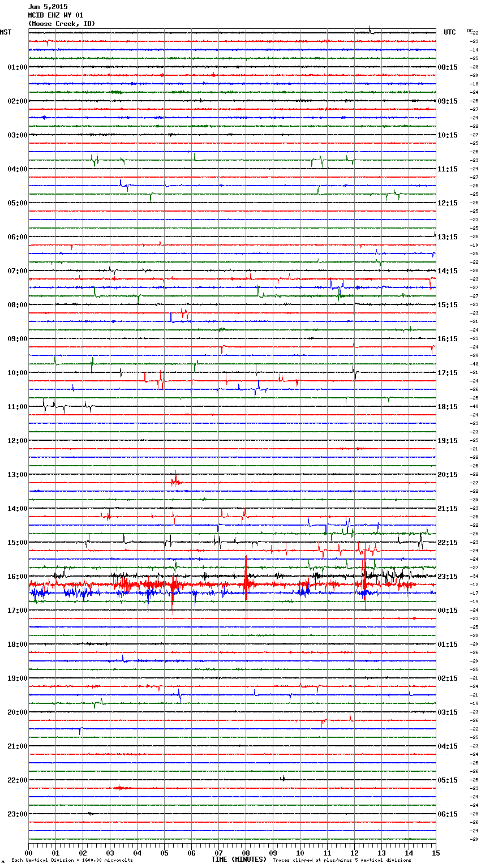Select the 02:00 MST time label

click(18, 101)
